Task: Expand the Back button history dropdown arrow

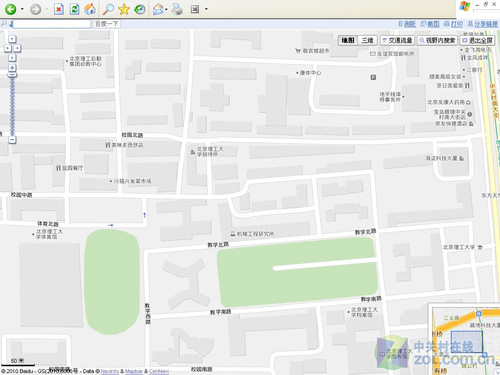Action: click(22, 9)
